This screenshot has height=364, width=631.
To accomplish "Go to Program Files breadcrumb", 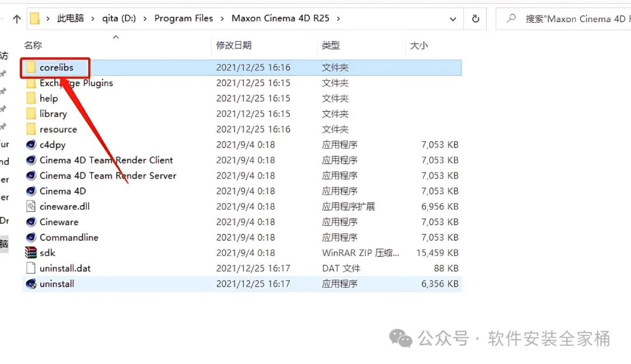I will [x=183, y=18].
